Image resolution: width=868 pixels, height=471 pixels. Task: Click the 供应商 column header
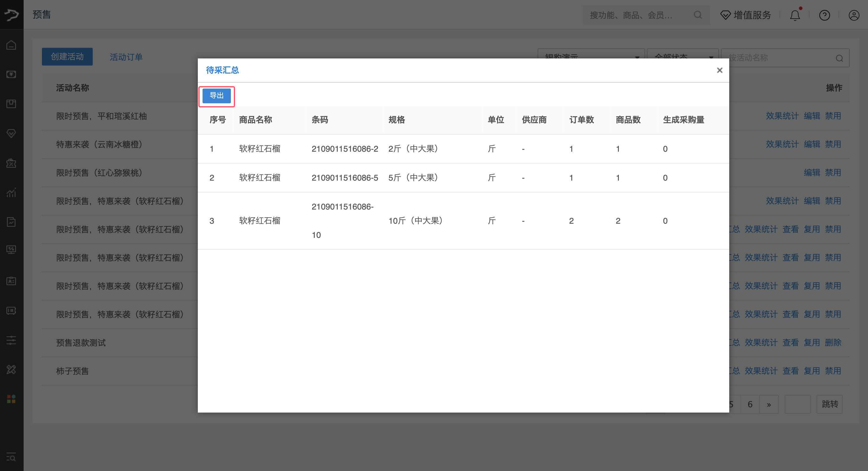pyautogui.click(x=534, y=120)
